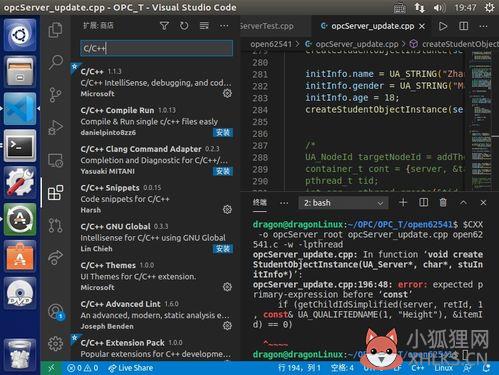Open Remote Explorer view in activity bar
This screenshot has height=375, width=499.
click(55, 160)
